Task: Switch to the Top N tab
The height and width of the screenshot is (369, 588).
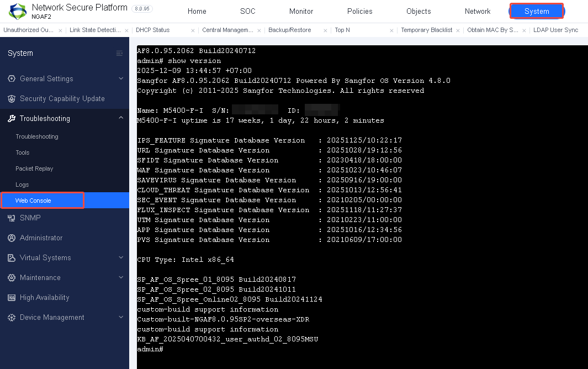Action: tap(342, 30)
